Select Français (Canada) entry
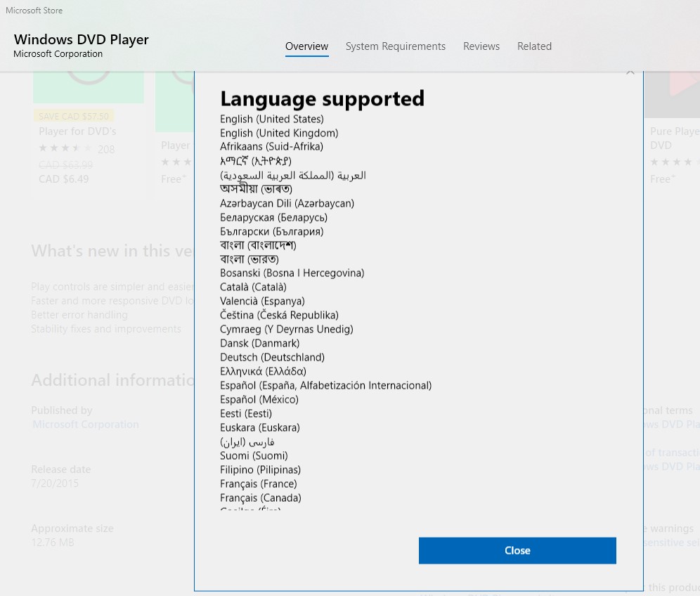Viewport: 700px width, 596px height. pos(261,498)
